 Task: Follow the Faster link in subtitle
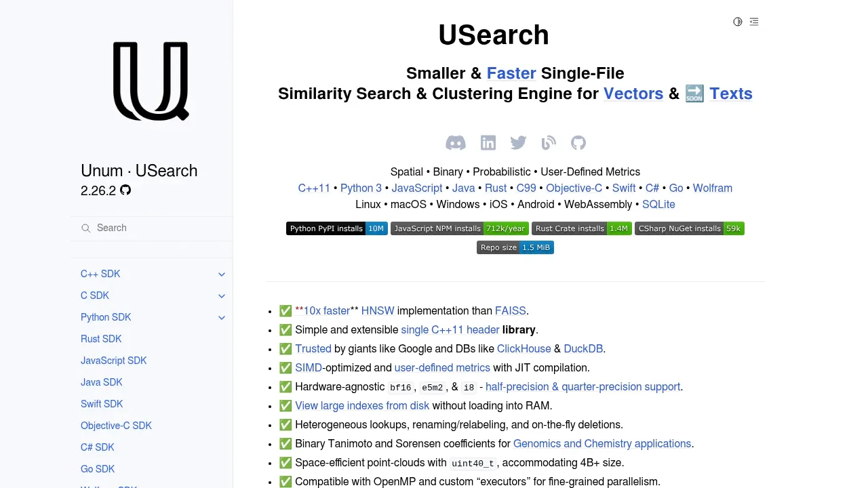(511, 73)
